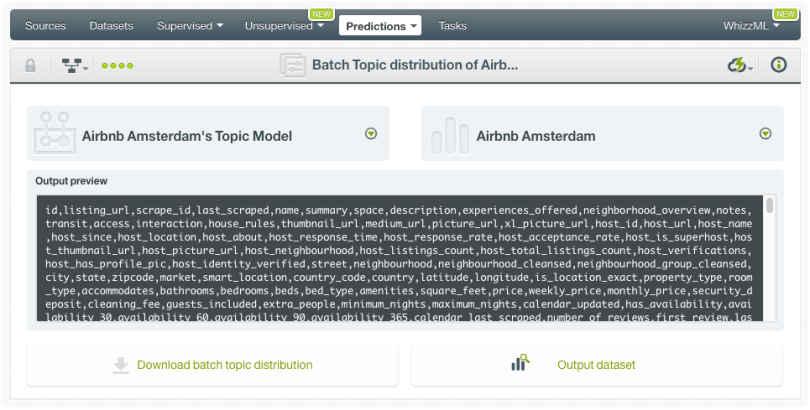
Task: Open the Tasks tab
Action: 452,26
